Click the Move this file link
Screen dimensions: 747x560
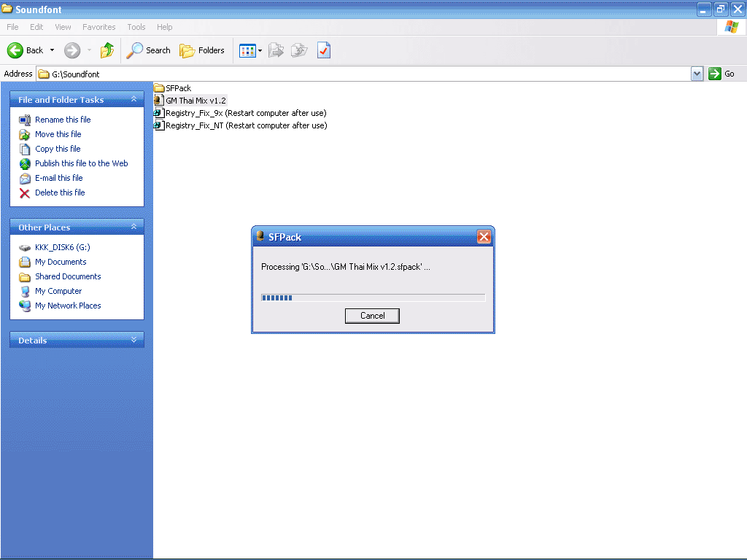[58, 134]
